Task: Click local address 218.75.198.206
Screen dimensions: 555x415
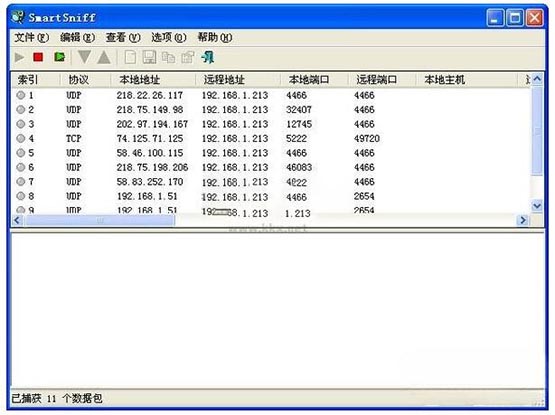Action: [152, 167]
